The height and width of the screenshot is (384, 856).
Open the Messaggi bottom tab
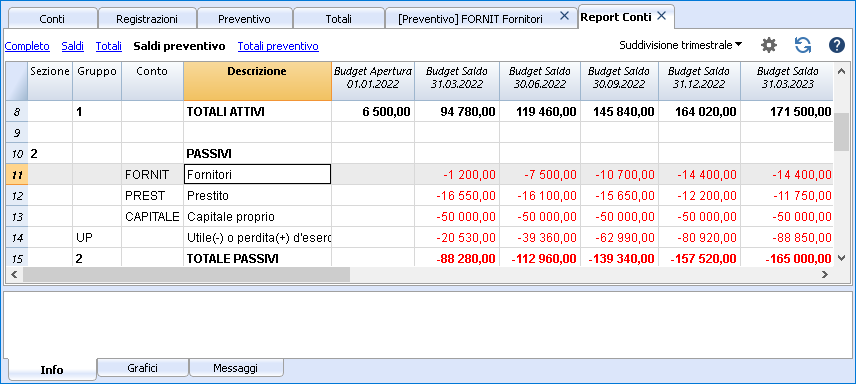click(x=235, y=368)
